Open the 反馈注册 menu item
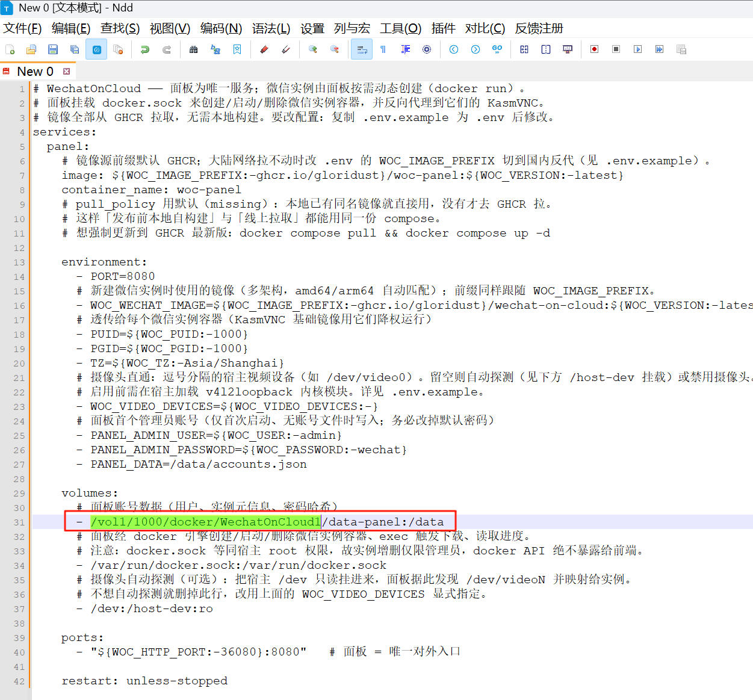The image size is (753, 700). point(539,28)
